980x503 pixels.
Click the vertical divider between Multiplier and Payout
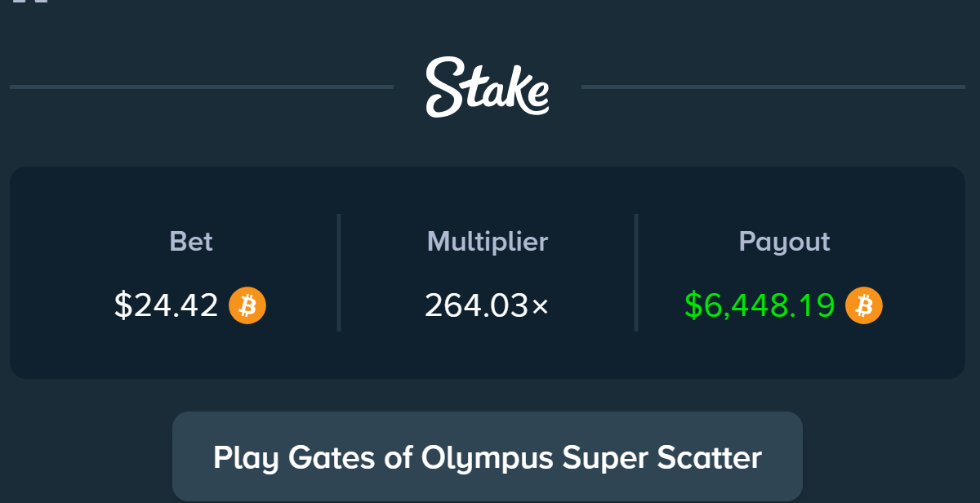click(x=635, y=273)
